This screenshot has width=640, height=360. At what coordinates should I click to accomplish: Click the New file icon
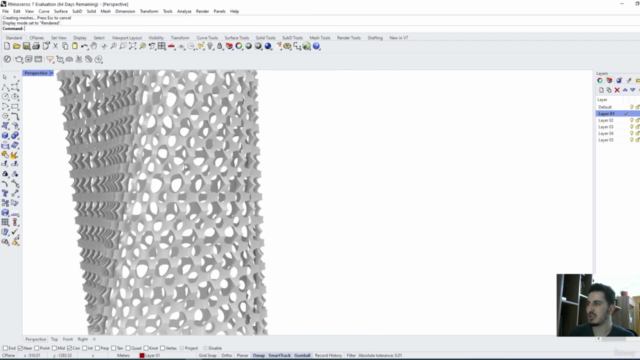[x=7, y=46]
